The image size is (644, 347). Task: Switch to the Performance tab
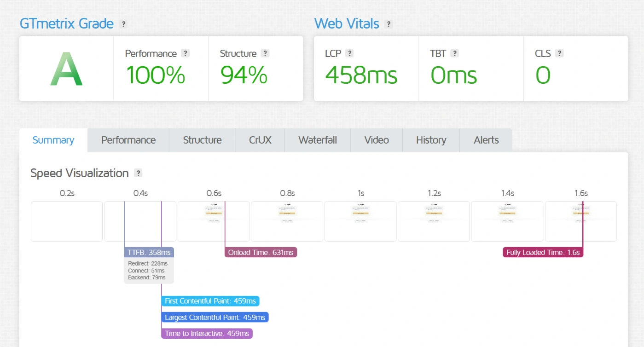pyautogui.click(x=128, y=140)
